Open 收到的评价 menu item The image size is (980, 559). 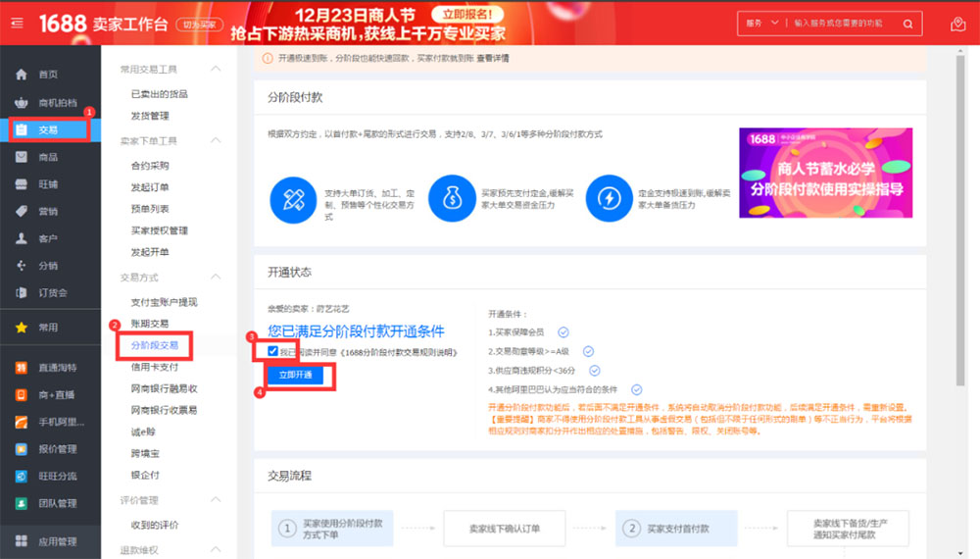[x=155, y=526]
